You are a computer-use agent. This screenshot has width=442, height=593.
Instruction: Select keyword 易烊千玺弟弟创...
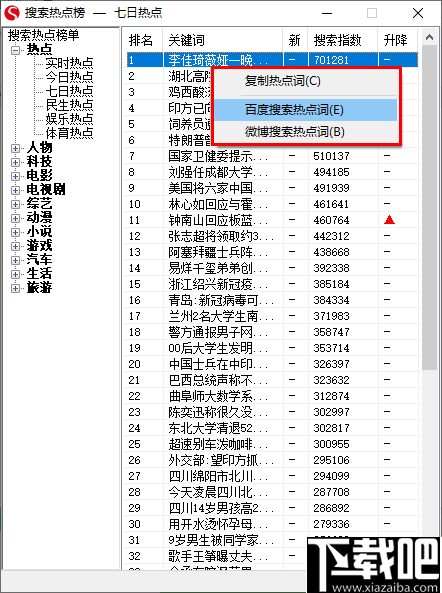218,268
